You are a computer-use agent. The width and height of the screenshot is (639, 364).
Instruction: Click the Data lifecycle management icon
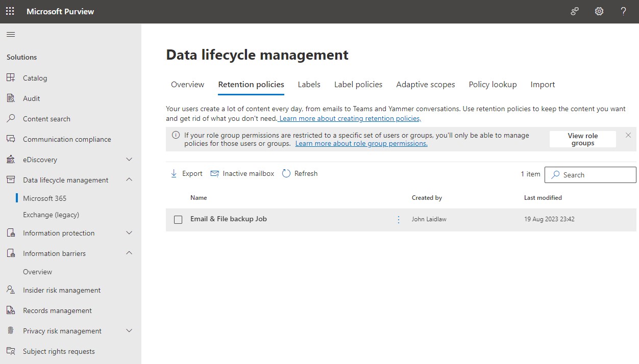[x=11, y=179]
